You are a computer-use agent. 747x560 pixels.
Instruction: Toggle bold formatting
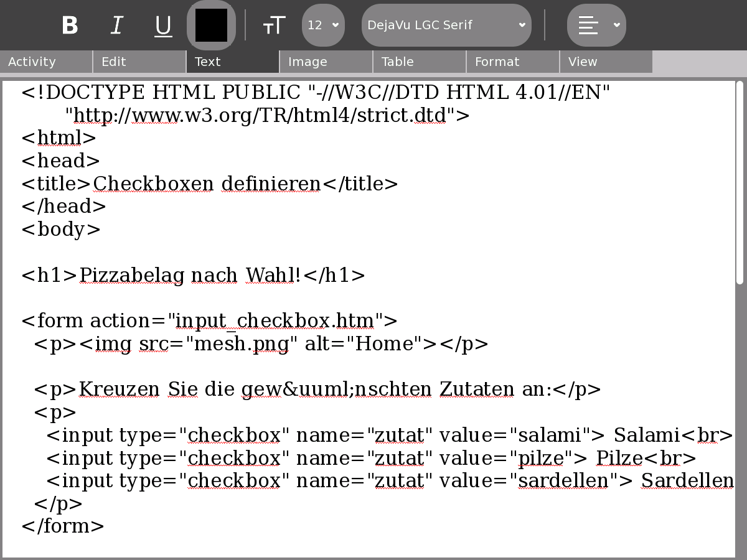70,26
